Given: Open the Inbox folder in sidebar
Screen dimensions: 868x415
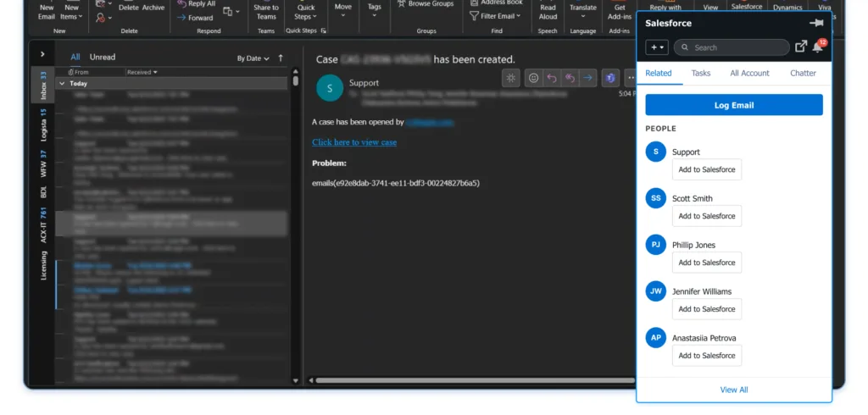Looking at the screenshot, I should (43, 85).
